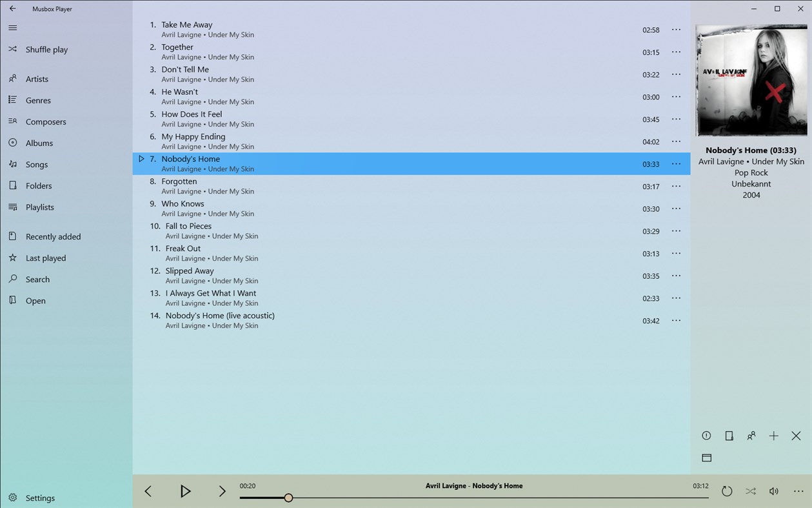Open the playback bar's more options menu
The width and height of the screenshot is (812, 508).
click(x=798, y=491)
